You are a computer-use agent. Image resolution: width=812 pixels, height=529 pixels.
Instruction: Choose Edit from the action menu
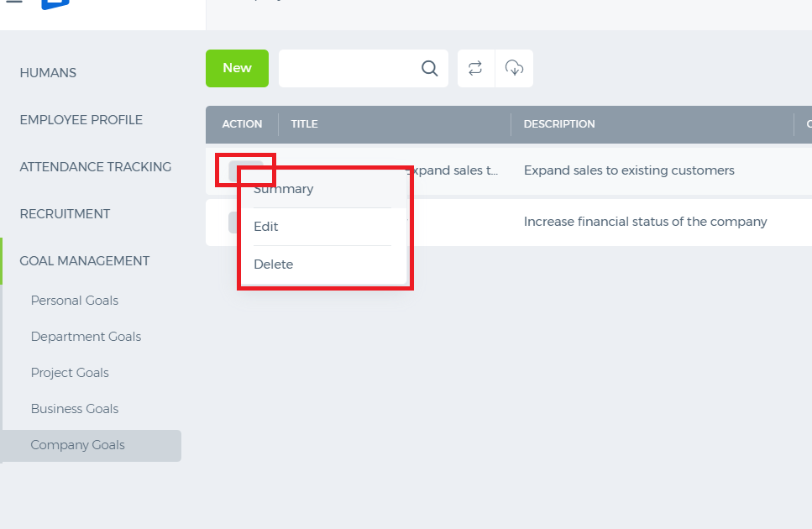pyautogui.click(x=266, y=227)
